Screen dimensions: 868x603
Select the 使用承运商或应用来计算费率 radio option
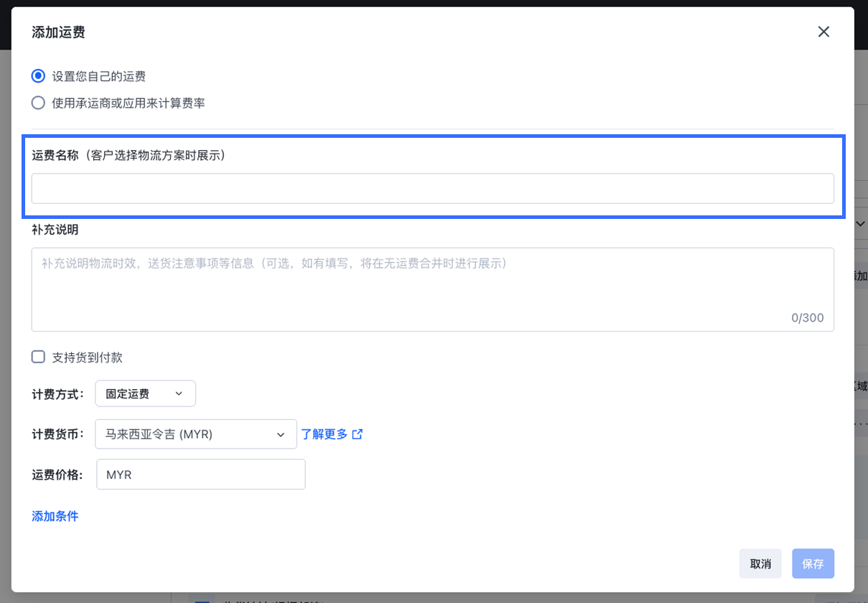(38, 103)
